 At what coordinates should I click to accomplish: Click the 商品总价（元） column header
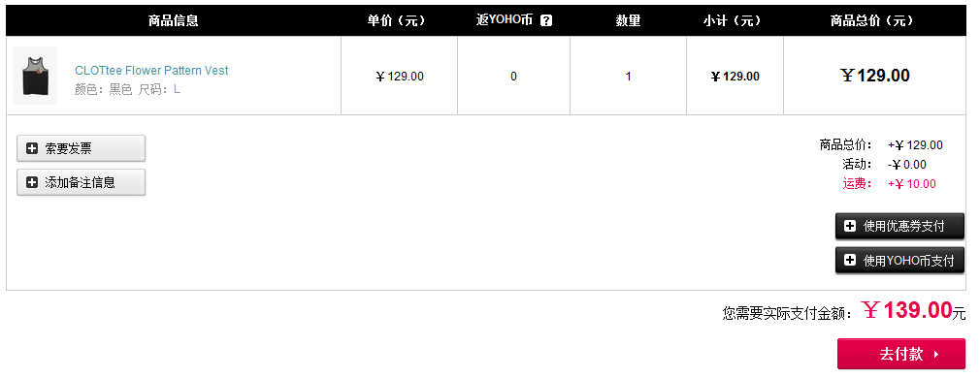click(x=873, y=20)
